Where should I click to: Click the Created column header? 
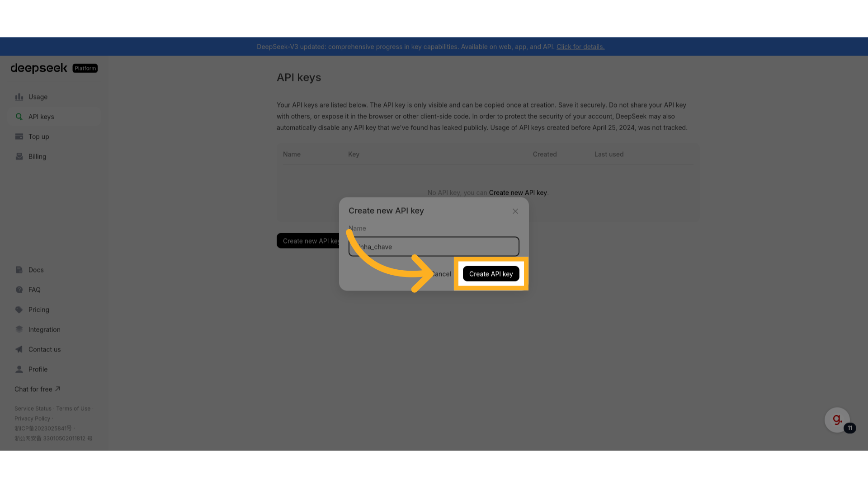545,154
